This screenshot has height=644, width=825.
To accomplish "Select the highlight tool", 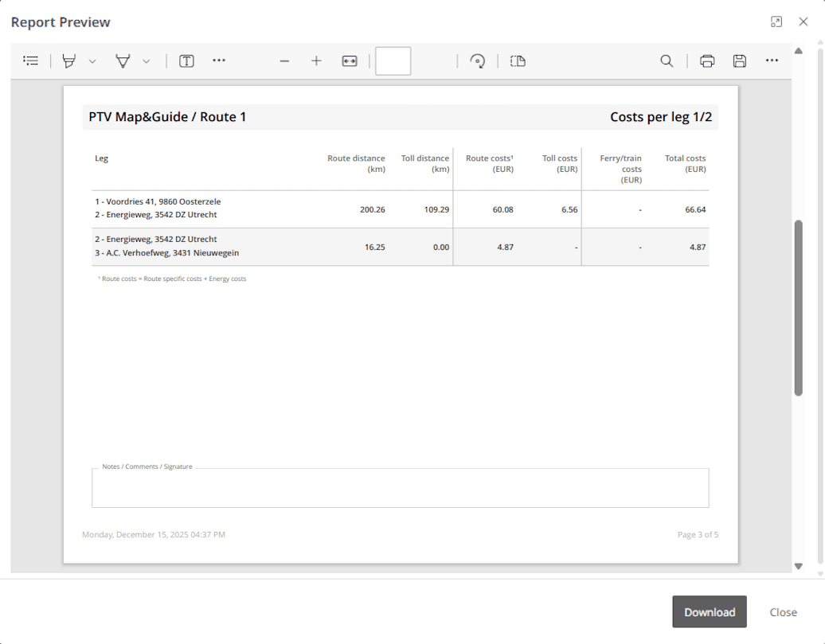I will pyautogui.click(x=70, y=60).
